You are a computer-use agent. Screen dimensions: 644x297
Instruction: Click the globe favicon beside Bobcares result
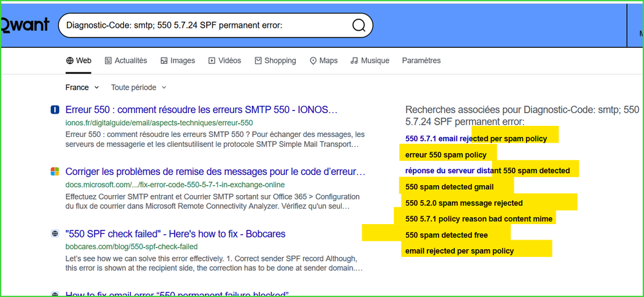(x=55, y=234)
